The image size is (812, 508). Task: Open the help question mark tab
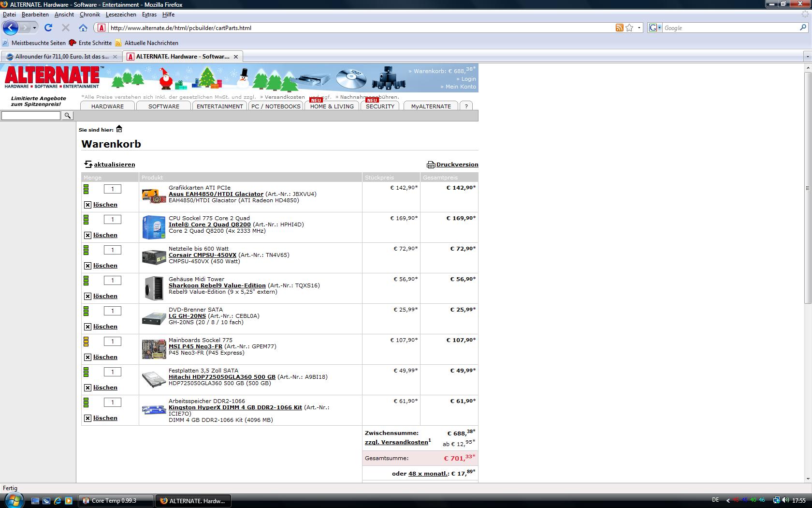(x=466, y=106)
